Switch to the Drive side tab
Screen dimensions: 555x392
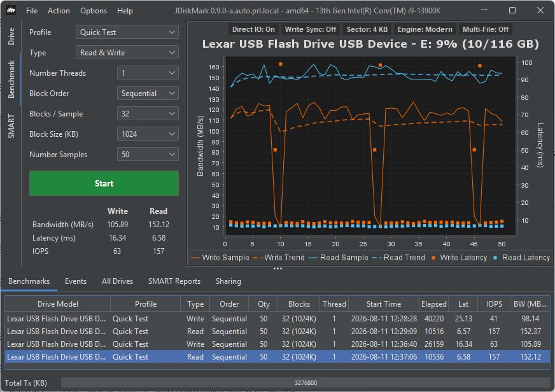tap(11, 36)
